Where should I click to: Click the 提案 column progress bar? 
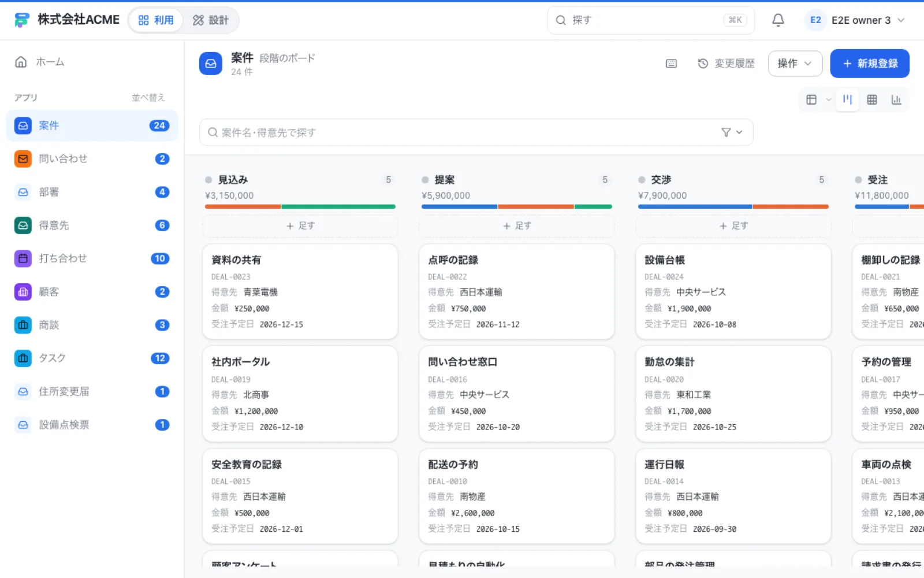click(x=517, y=206)
